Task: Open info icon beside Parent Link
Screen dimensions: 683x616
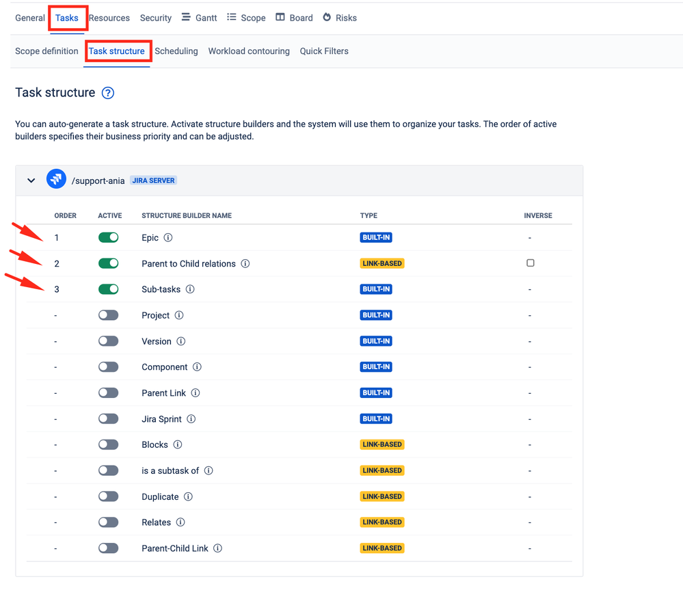Action: (196, 393)
